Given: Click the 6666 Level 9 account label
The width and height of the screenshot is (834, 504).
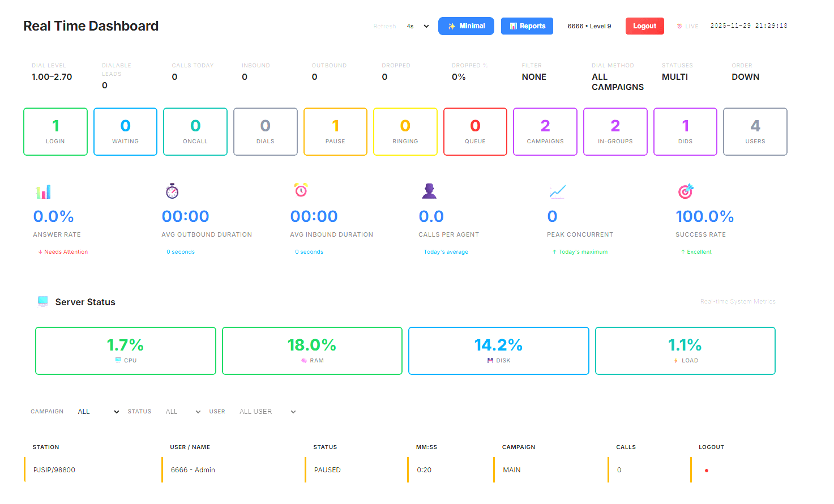Looking at the screenshot, I should click(x=589, y=25).
